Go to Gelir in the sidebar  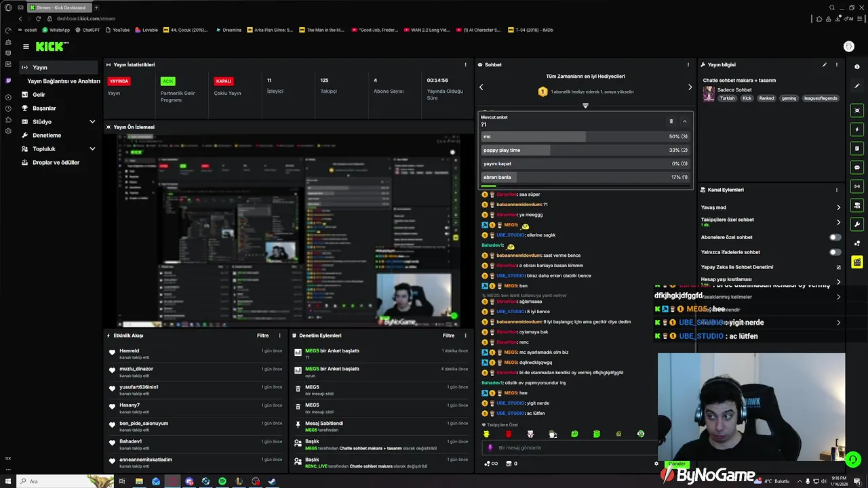click(x=39, y=95)
